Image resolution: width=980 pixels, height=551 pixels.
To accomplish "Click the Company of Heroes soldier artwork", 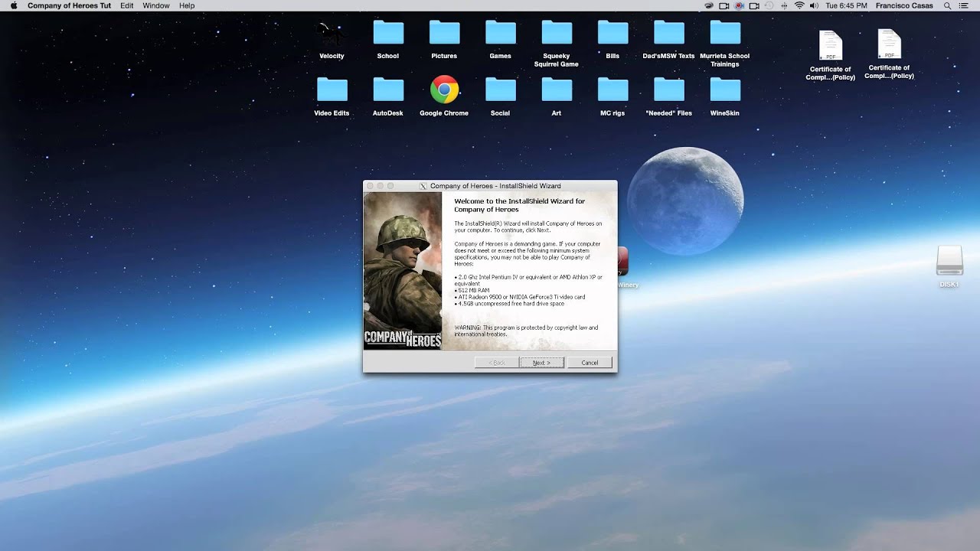I will 403,271.
